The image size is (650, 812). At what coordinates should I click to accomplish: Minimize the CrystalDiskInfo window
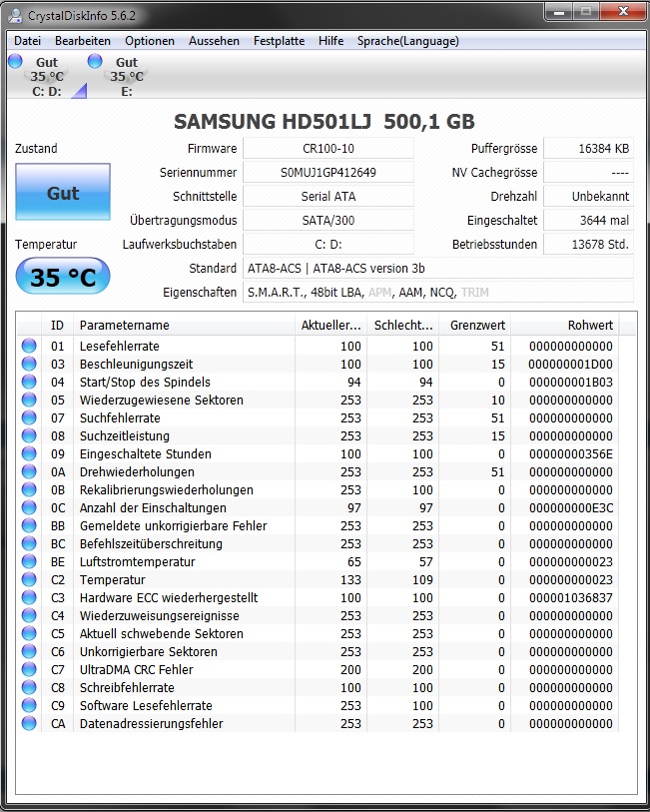point(559,12)
